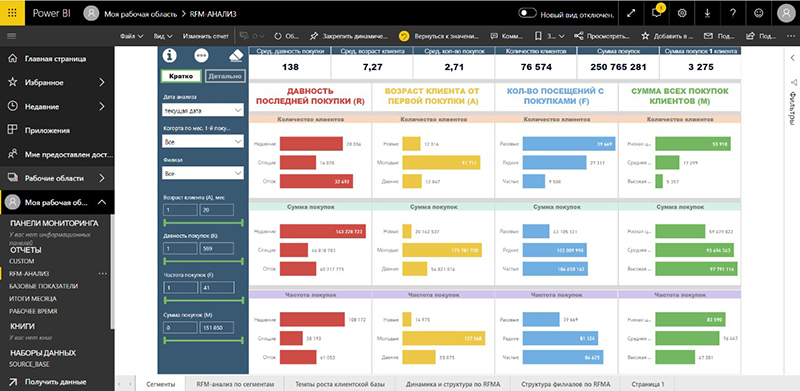Switch to the Страница 1 tab
This screenshot has height=391, width=800.
click(648, 384)
